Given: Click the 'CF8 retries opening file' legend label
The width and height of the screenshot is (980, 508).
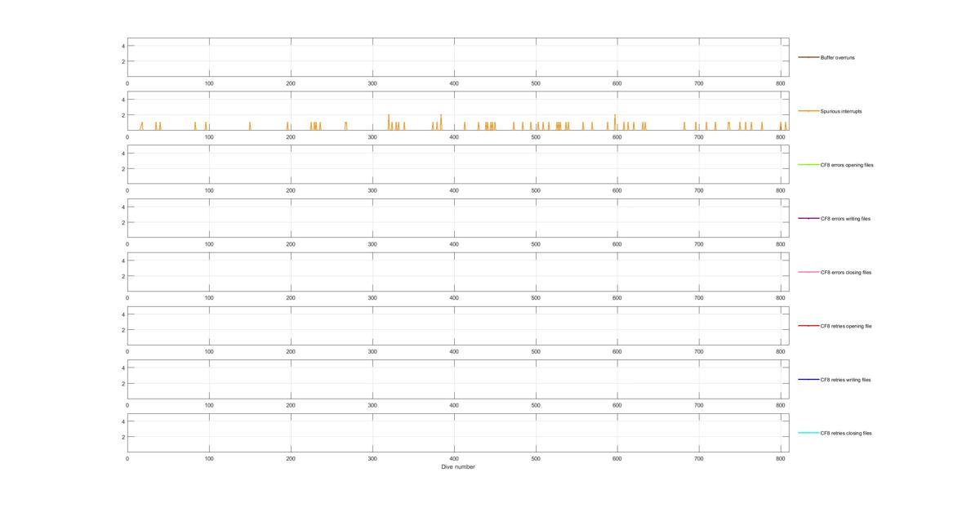Looking at the screenshot, I should (846, 326).
